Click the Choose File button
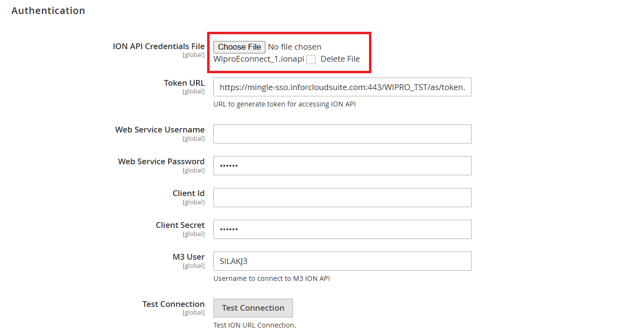Screen dimensions: 644x330 click(239, 47)
